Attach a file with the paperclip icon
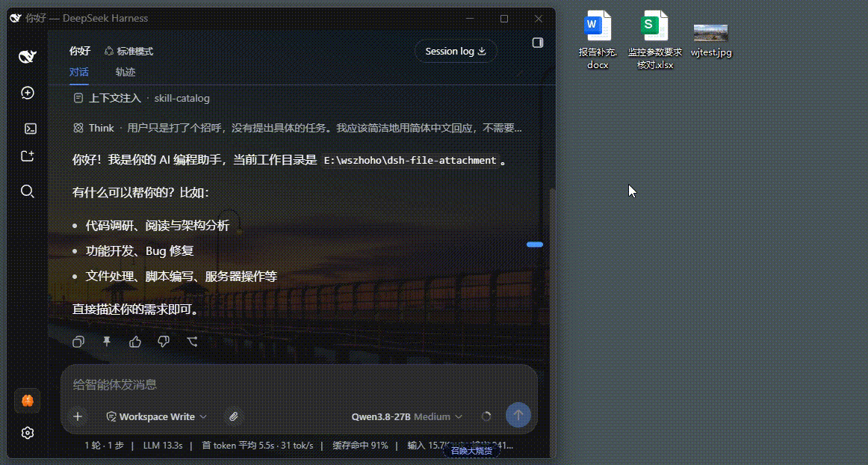 click(234, 416)
